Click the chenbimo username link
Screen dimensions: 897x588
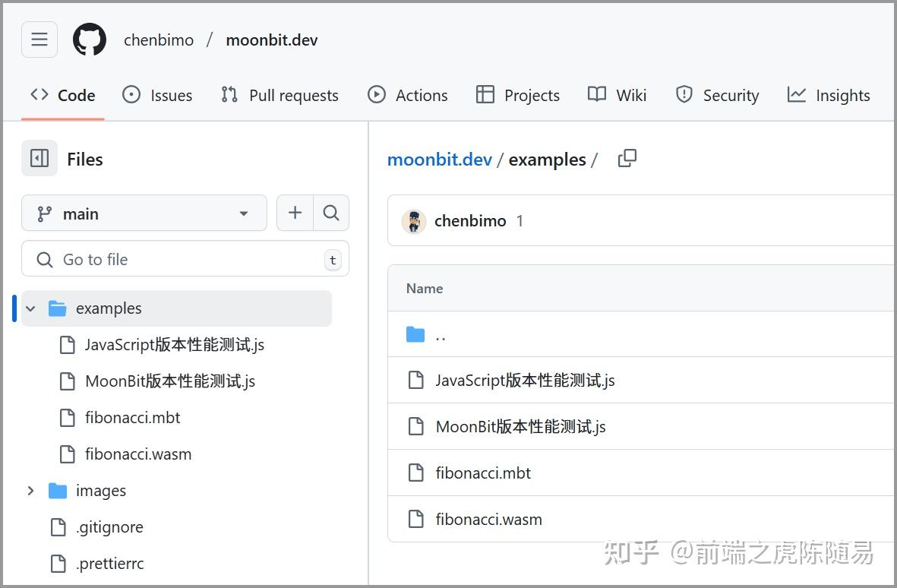pos(470,220)
